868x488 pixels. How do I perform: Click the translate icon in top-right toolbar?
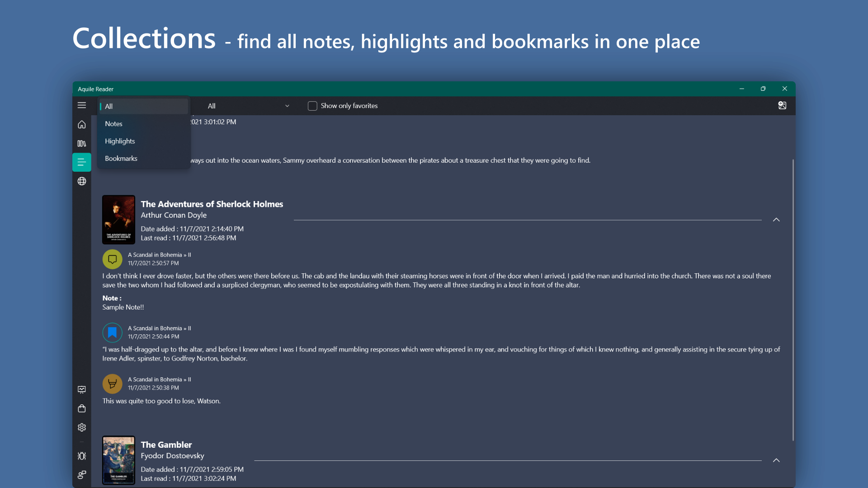point(782,105)
